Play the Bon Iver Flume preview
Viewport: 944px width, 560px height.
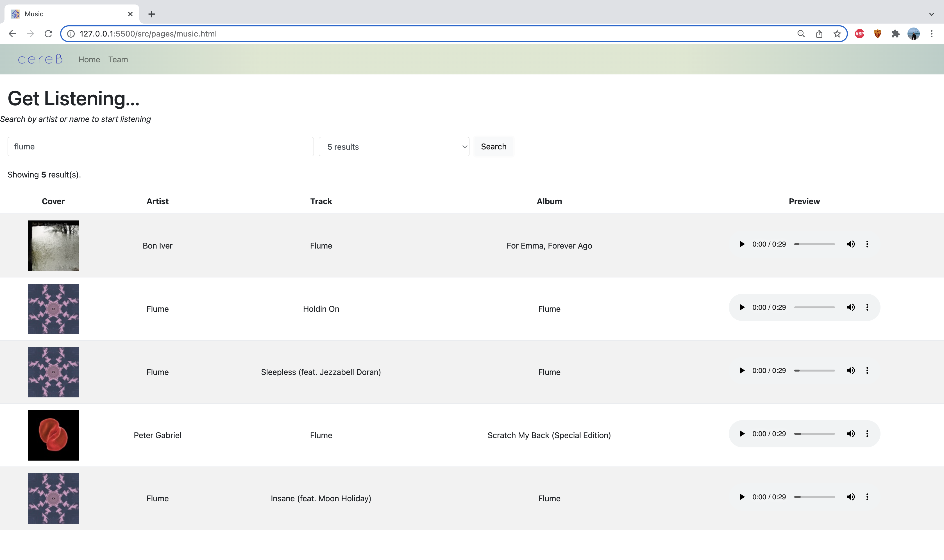point(742,244)
